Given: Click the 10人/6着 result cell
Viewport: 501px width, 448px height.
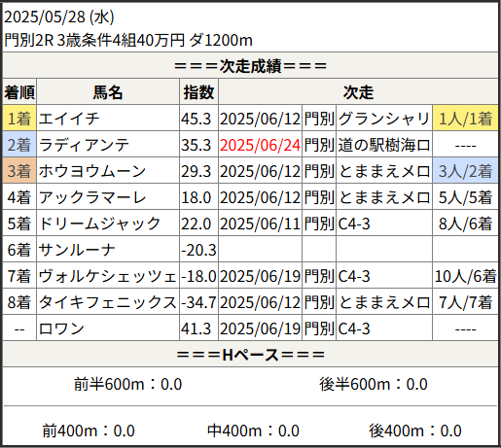Looking at the screenshot, I should (x=465, y=276).
